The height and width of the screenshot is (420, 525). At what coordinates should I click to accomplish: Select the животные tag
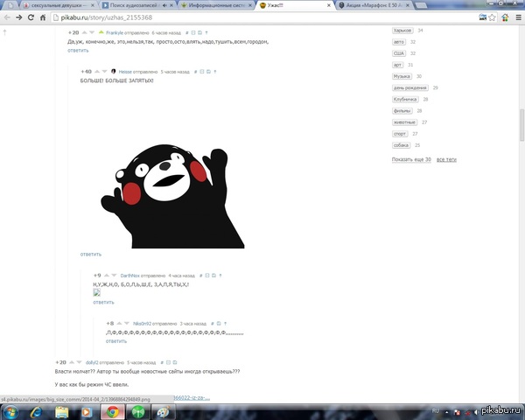[405, 122]
